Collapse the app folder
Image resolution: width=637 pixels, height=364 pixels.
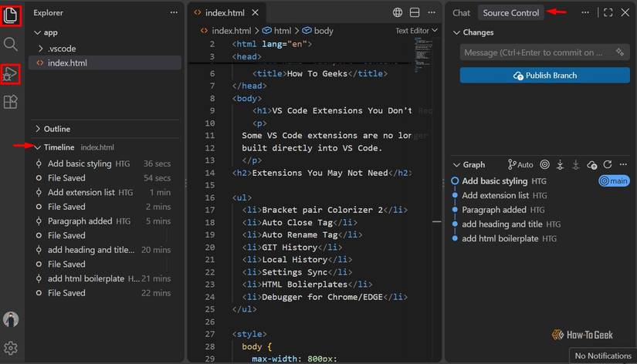[37, 32]
